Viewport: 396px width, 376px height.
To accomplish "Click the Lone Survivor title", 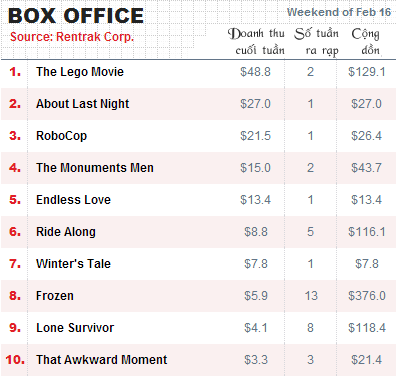I will [75, 328].
